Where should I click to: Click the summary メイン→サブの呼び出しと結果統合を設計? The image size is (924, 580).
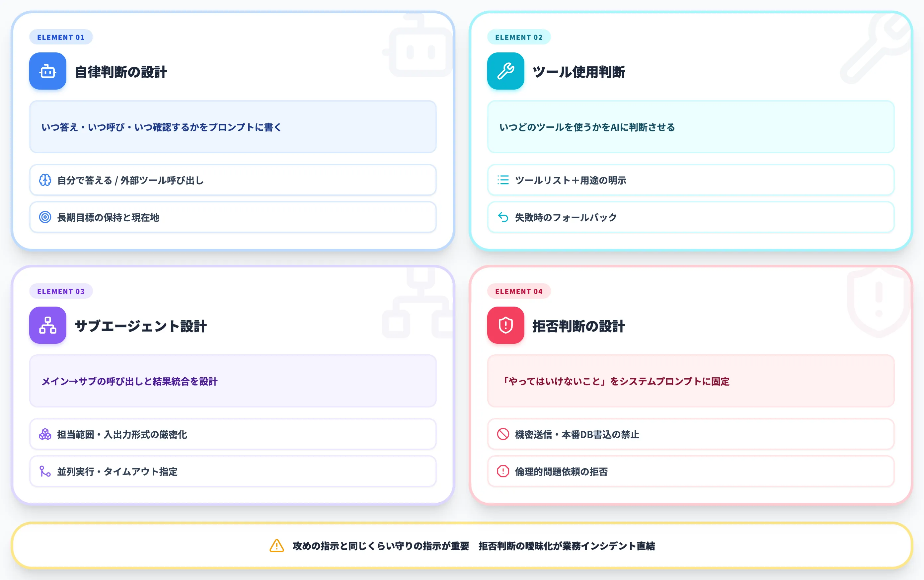point(130,381)
